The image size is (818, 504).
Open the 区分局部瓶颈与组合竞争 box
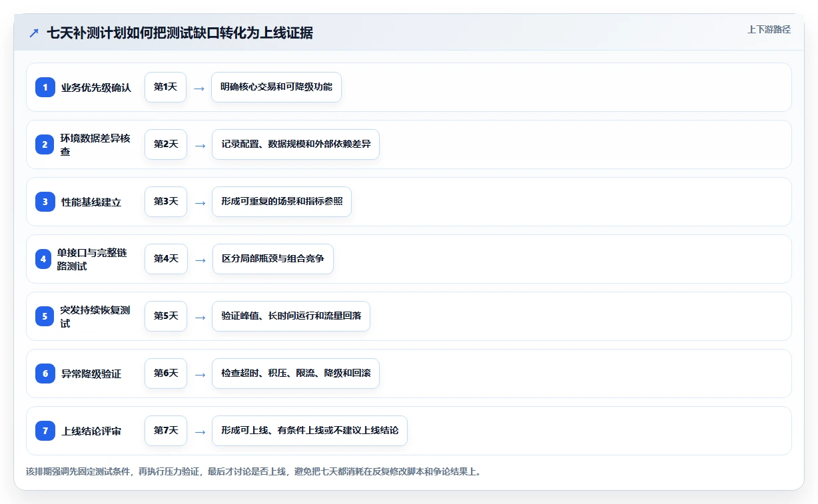(x=272, y=259)
